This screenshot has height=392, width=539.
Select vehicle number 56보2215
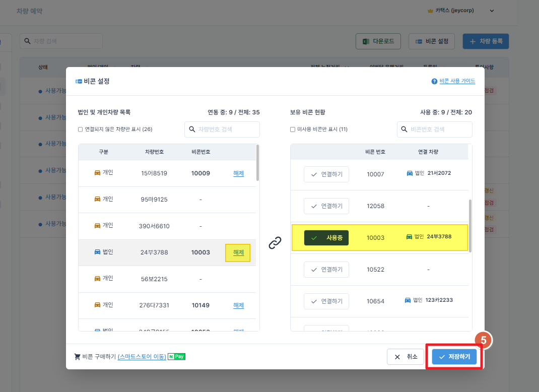(x=154, y=279)
